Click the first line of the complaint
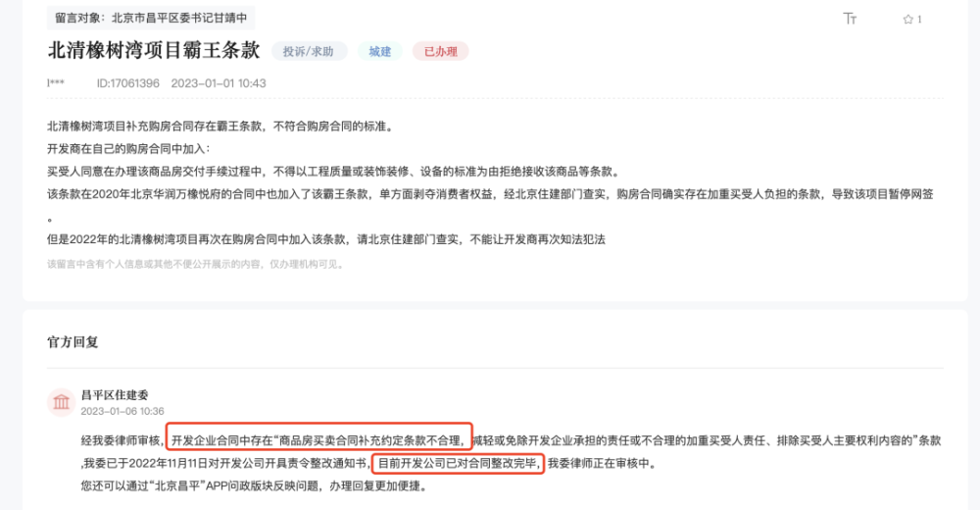This screenshot has height=510, width=980. point(220,127)
